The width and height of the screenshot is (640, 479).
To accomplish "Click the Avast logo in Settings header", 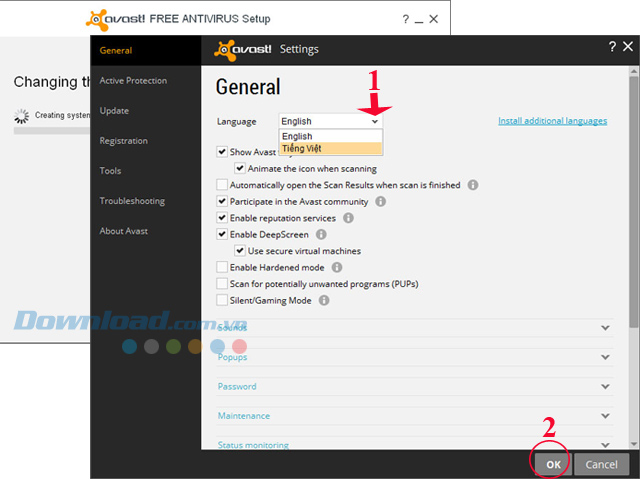I will tap(242, 50).
